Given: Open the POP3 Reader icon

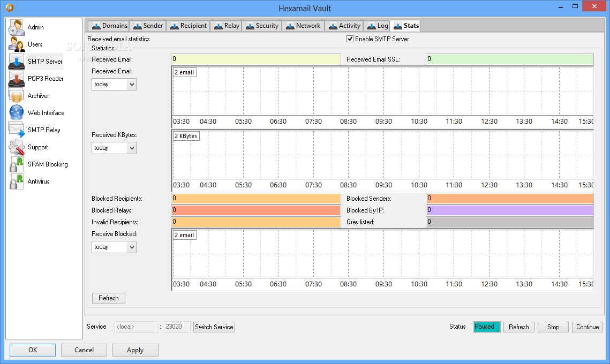Looking at the screenshot, I should pos(17,79).
